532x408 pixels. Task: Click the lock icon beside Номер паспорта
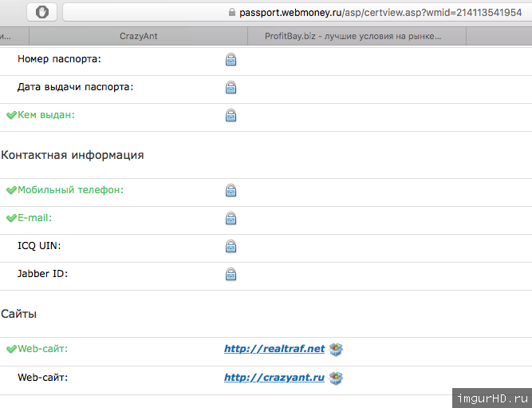231,60
